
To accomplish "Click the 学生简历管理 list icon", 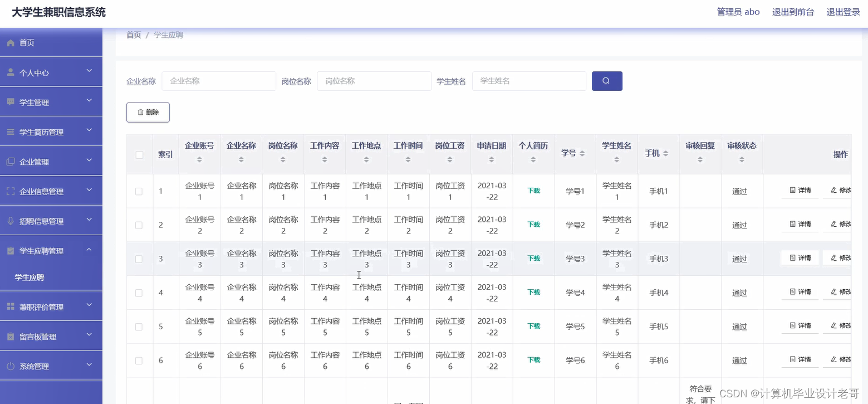I will [11, 132].
